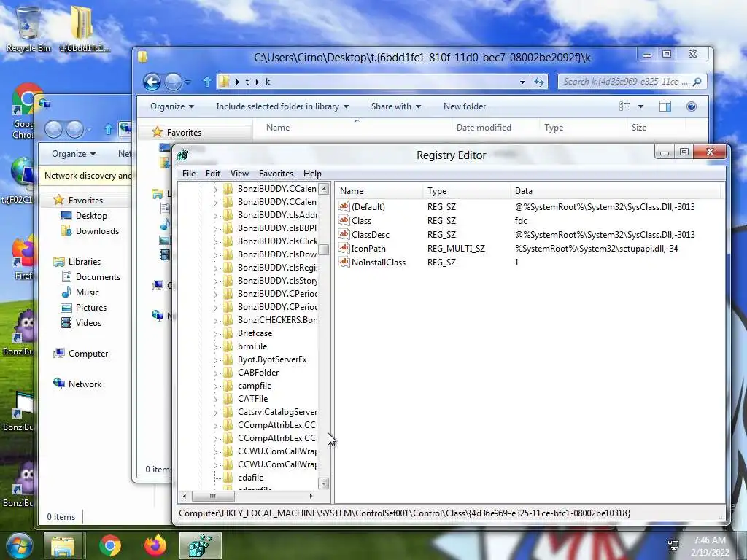Expand the campfile registry key
Screen dimensions: 747x560
point(215,386)
